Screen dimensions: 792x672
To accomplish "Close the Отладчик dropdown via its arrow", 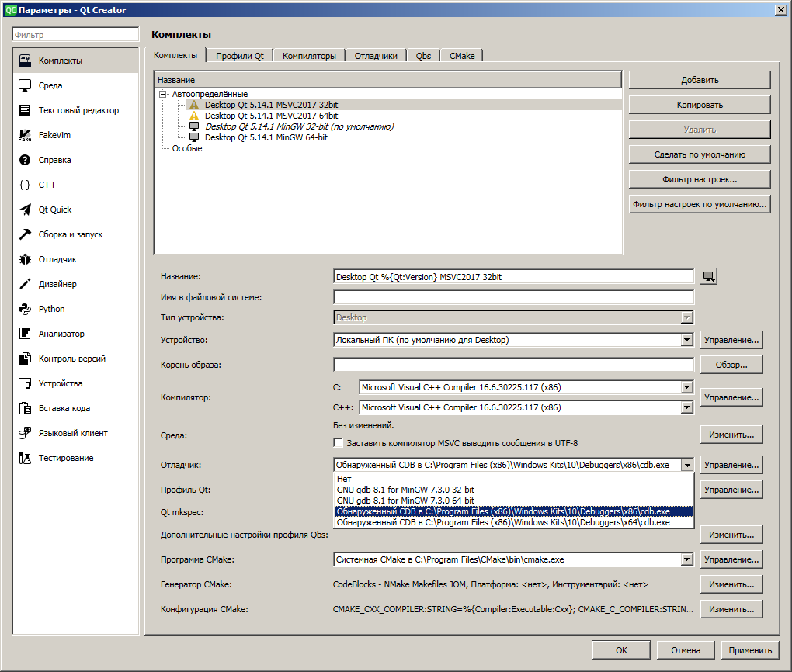I will click(x=687, y=465).
